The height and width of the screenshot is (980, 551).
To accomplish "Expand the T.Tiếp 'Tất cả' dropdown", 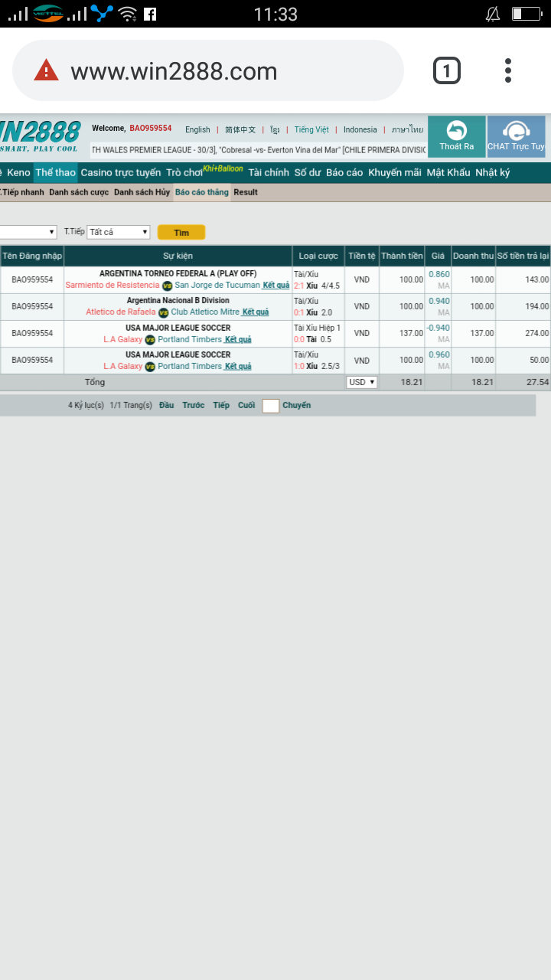I will coord(119,232).
